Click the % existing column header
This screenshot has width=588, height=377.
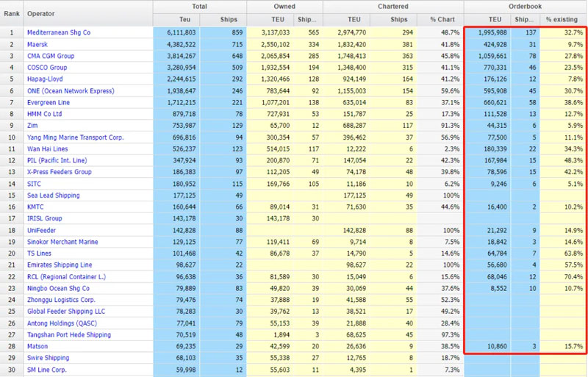pos(562,19)
